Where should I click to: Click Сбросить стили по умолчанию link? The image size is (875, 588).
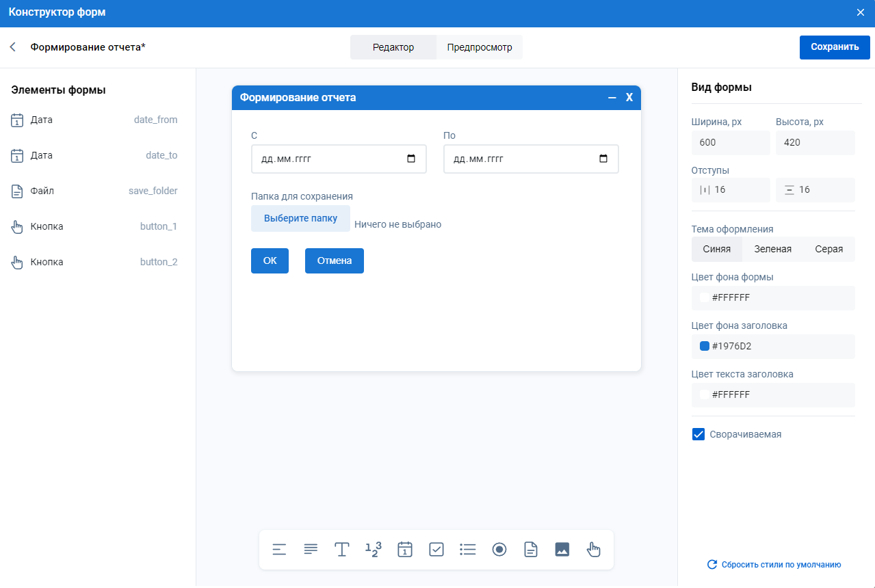774,565
